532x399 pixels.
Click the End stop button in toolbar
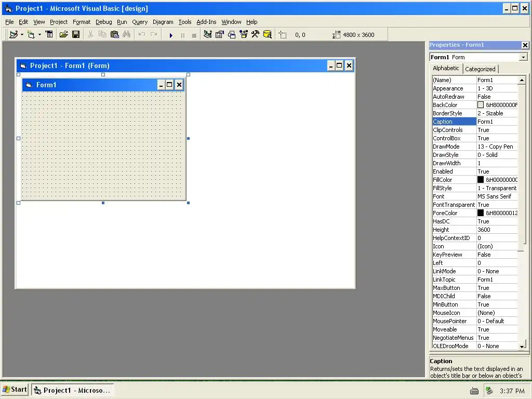tap(194, 35)
